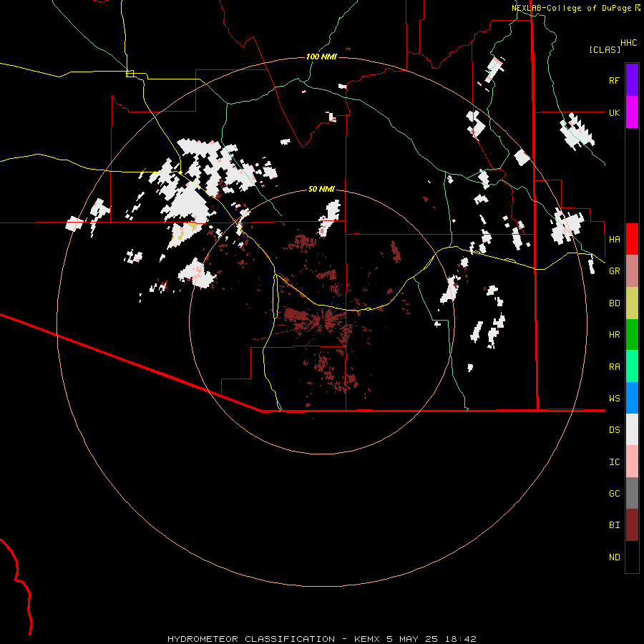Viewport: 644px width, 644px height.
Task: Click the UK legend label
Action: (615, 112)
